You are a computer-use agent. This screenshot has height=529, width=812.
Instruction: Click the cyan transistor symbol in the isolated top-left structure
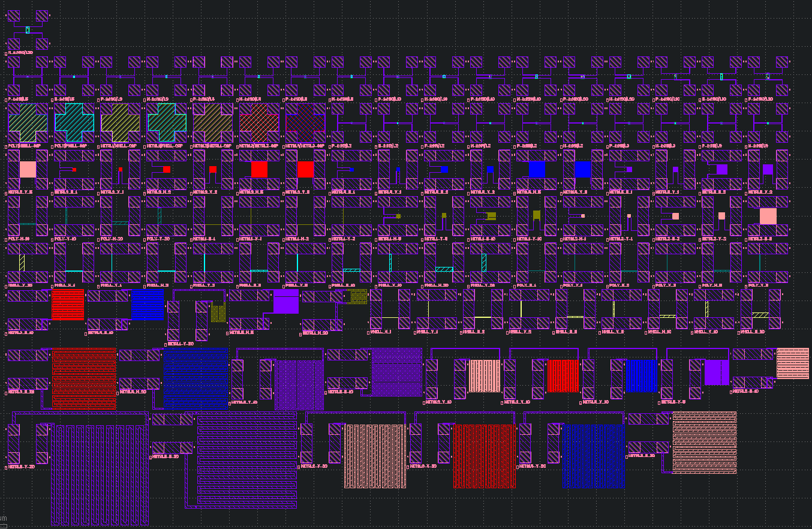click(x=28, y=29)
